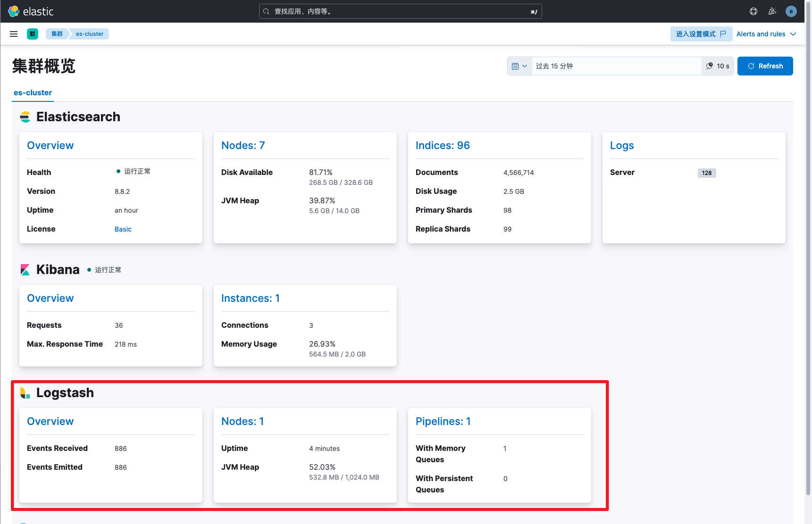Open the Instances: 1 link
This screenshot has width=812, height=524.
(251, 299)
